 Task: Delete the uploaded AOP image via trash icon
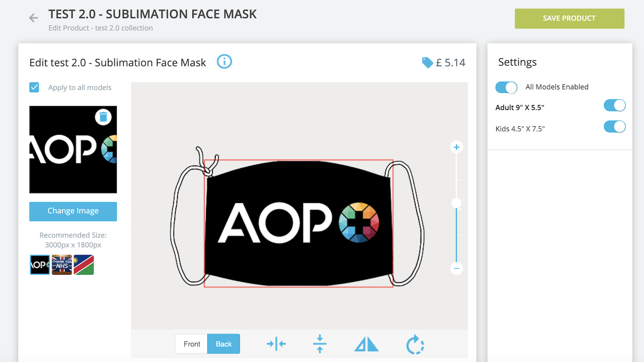click(103, 117)
